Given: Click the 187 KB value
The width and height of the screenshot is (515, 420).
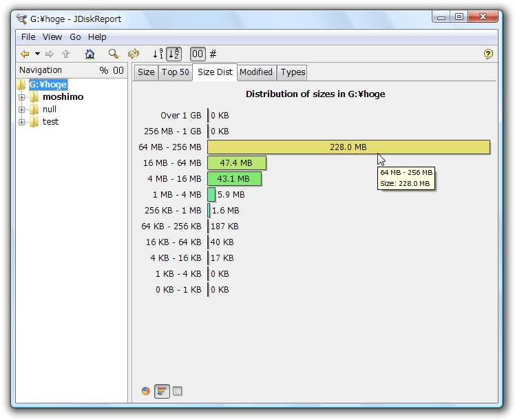Looking at the screenshot, I should [224, 227].
